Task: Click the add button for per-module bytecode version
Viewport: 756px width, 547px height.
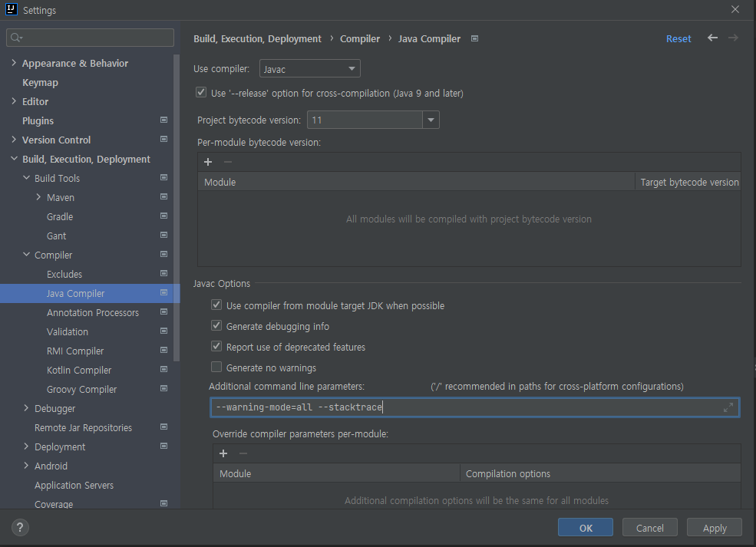Action: point(208,162)
